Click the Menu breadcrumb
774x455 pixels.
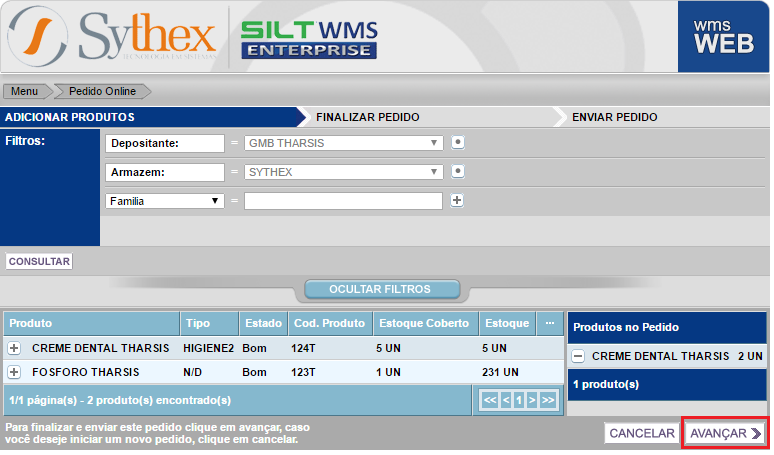click(x=25, y=91)
